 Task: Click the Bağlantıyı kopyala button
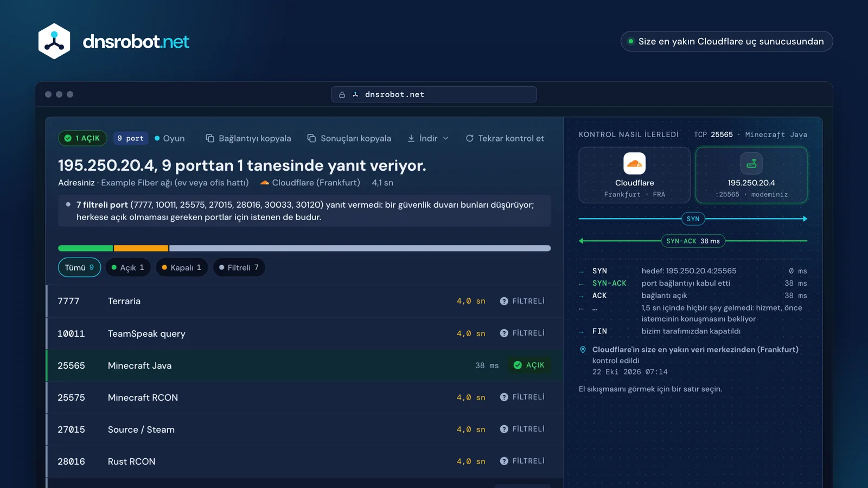(248, 138)
